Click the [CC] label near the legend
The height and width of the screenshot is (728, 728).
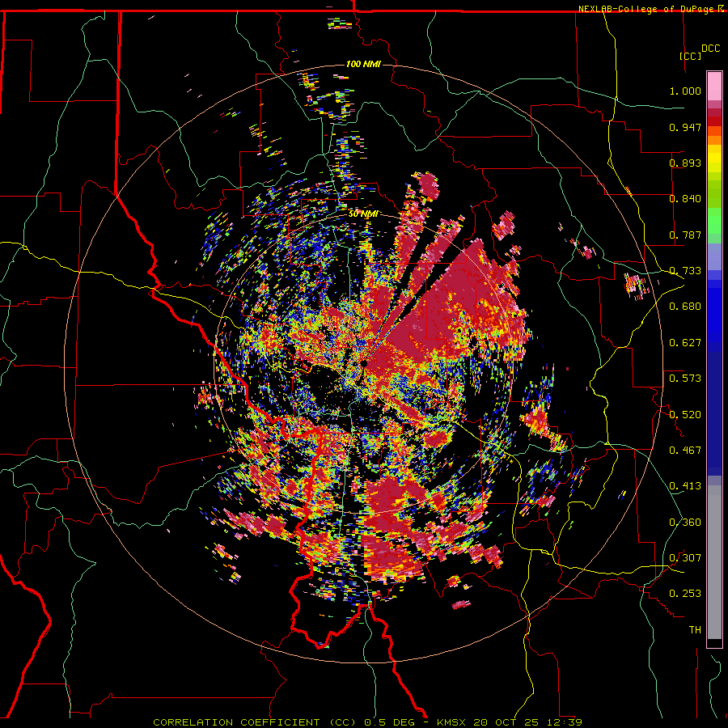click(x=690, y=56)
